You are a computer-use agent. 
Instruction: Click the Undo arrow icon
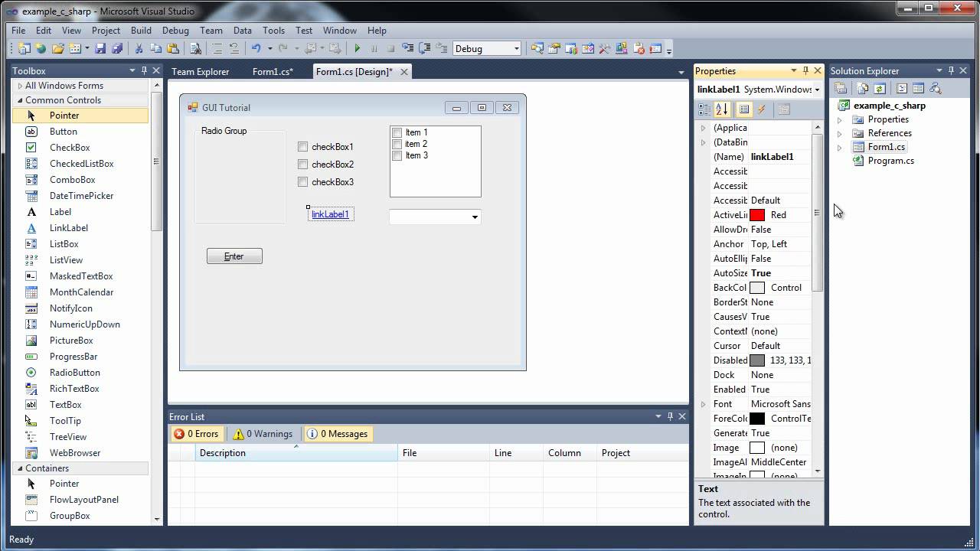256,48
